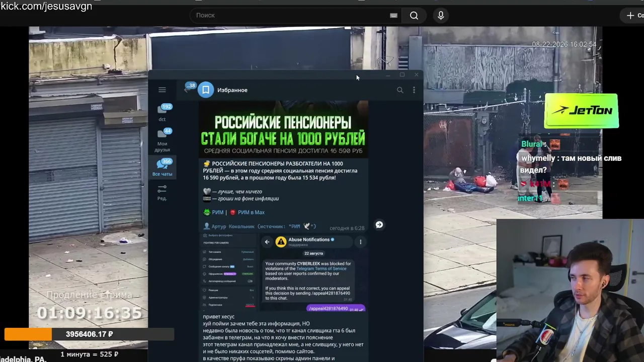Click the back arrow in Abuse Notifications screenshot

coord(267,242)
